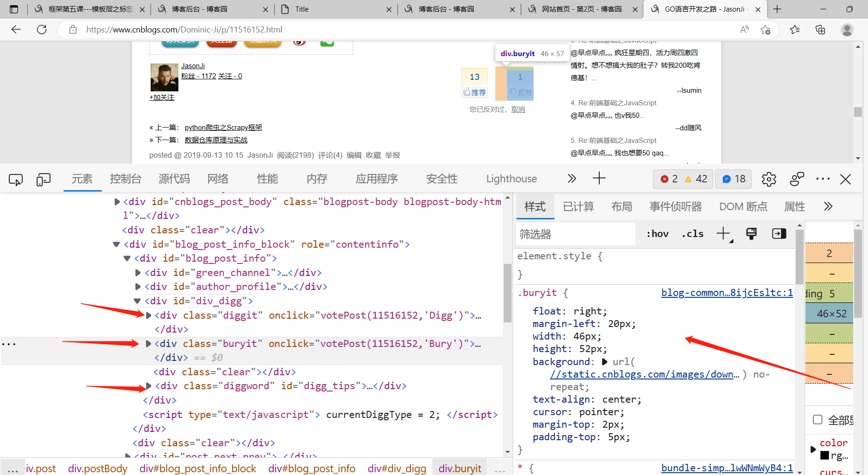Open previous post python爬虫之Scrapy框架

[x=223, y=128]
